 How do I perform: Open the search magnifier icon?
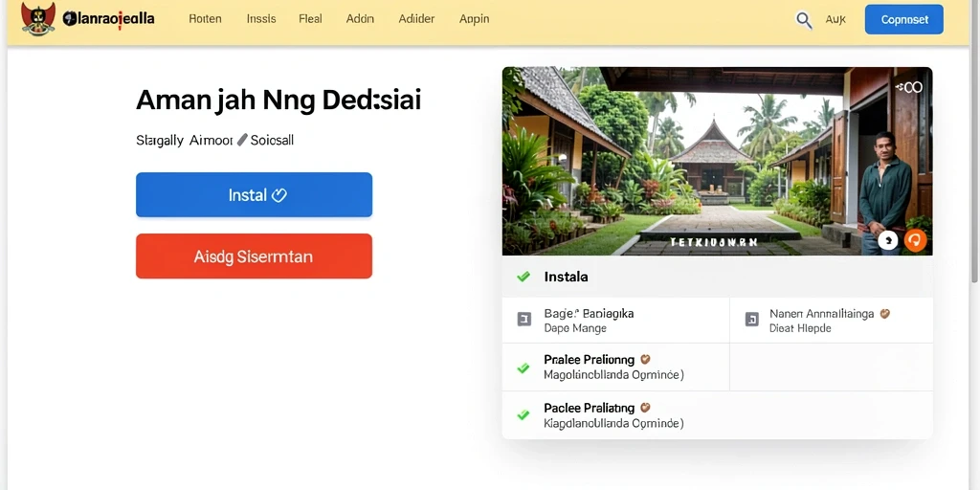(x=804, y=20)
